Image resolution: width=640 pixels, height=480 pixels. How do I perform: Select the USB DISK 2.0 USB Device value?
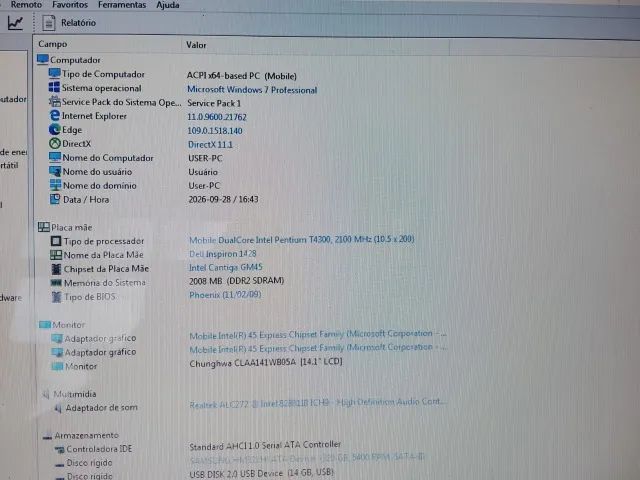coord(261,473)
